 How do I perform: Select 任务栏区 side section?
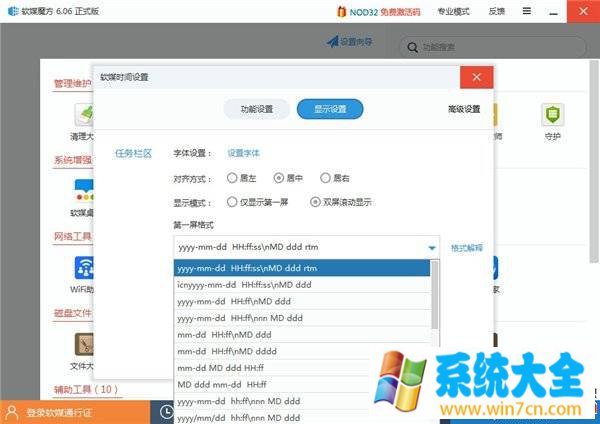133,154
